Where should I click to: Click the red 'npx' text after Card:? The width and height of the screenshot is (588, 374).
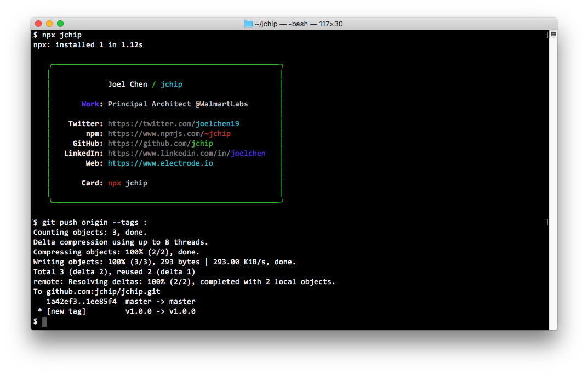pyautogui.click(x=115, y=183)
